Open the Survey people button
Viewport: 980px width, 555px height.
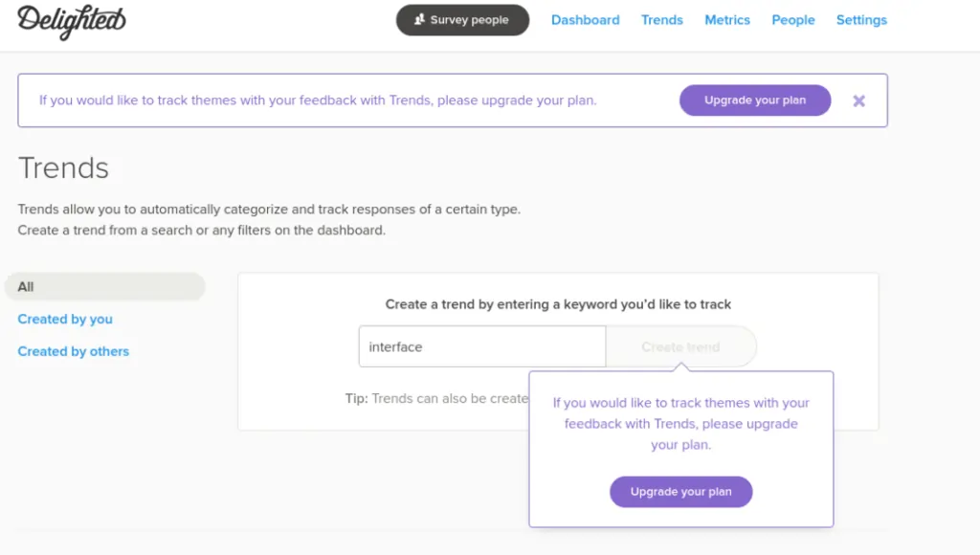pos(462,20)
